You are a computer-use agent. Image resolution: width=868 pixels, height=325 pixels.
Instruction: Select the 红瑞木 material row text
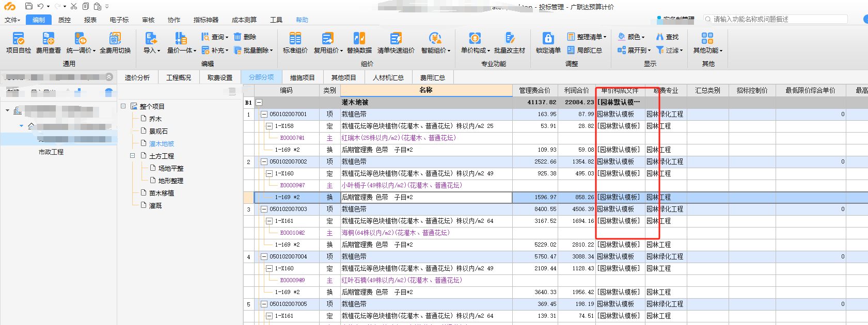coord(399,138)
